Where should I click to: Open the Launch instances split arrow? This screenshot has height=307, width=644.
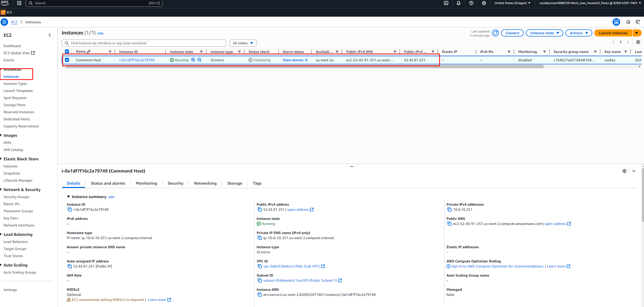click(637, 33)
